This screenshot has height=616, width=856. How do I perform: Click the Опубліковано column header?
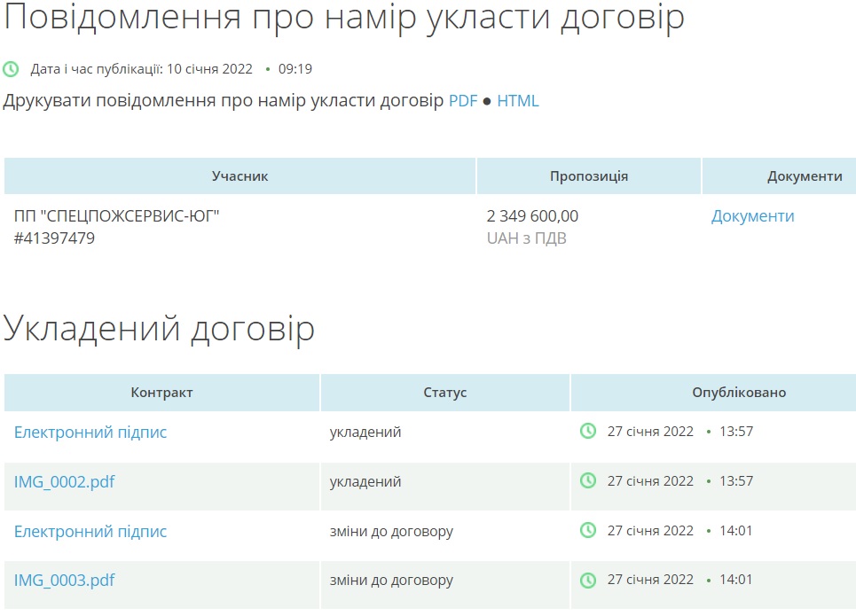click(738, 393)
